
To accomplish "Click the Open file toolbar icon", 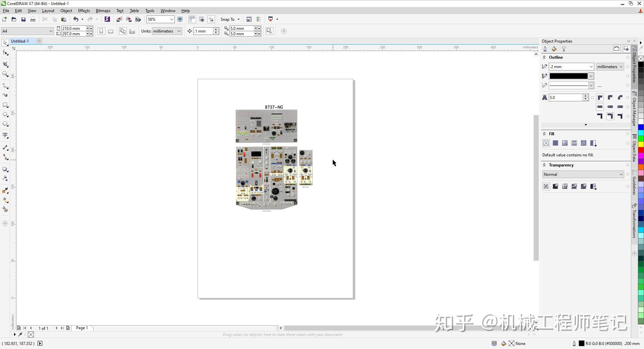I will [x=14, y=19].
